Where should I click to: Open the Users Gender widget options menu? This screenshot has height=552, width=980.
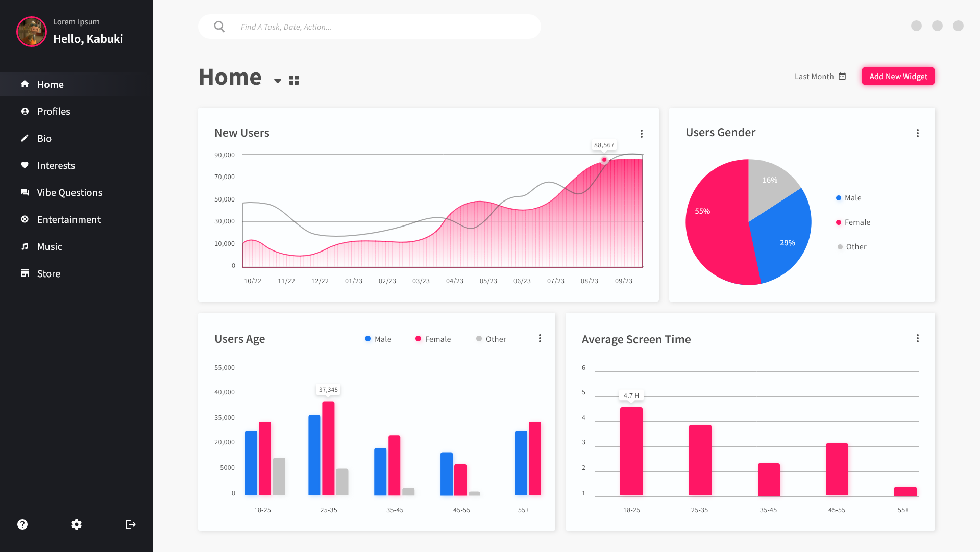[918, 133]
